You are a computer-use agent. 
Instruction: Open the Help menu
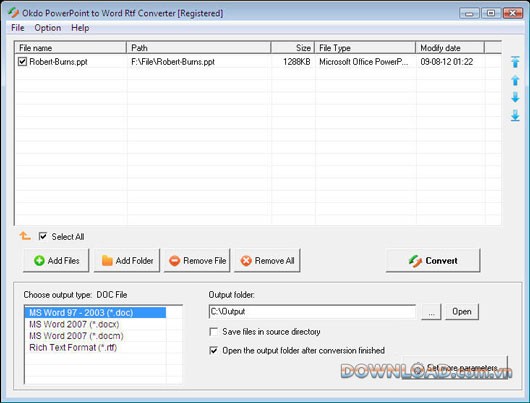(80, 28)
